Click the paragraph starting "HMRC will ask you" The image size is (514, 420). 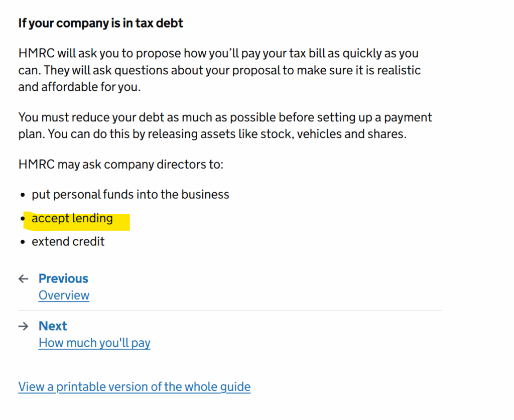pos(219,70)
